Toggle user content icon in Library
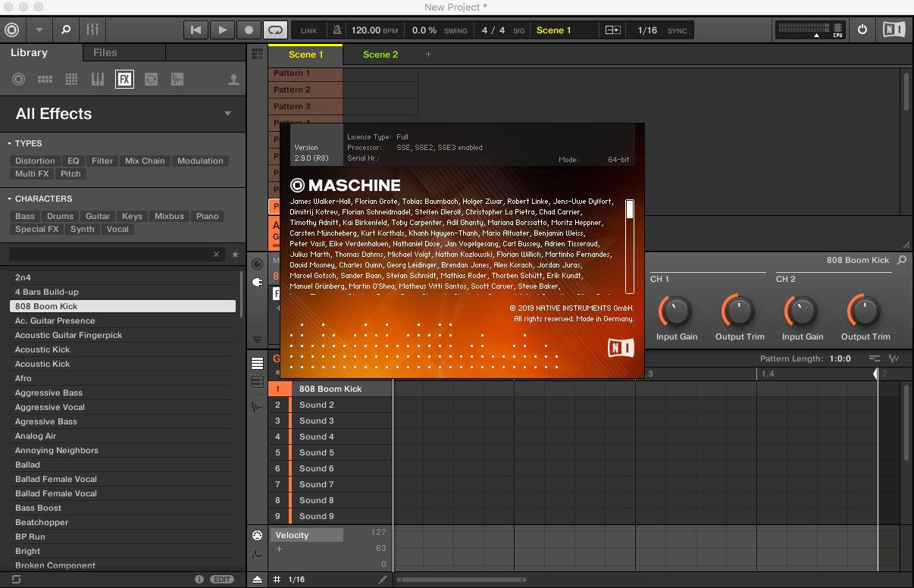Screen dimensions: 914x588 (234, 80)
